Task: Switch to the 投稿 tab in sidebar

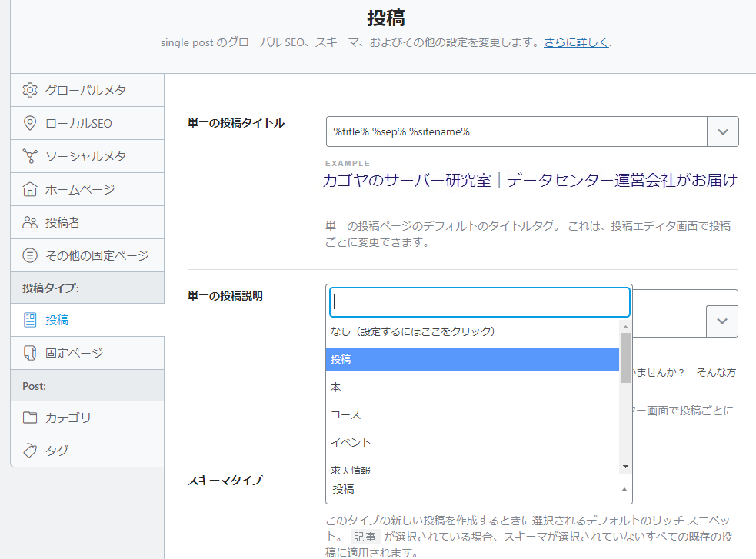Action: pos(57,320)
